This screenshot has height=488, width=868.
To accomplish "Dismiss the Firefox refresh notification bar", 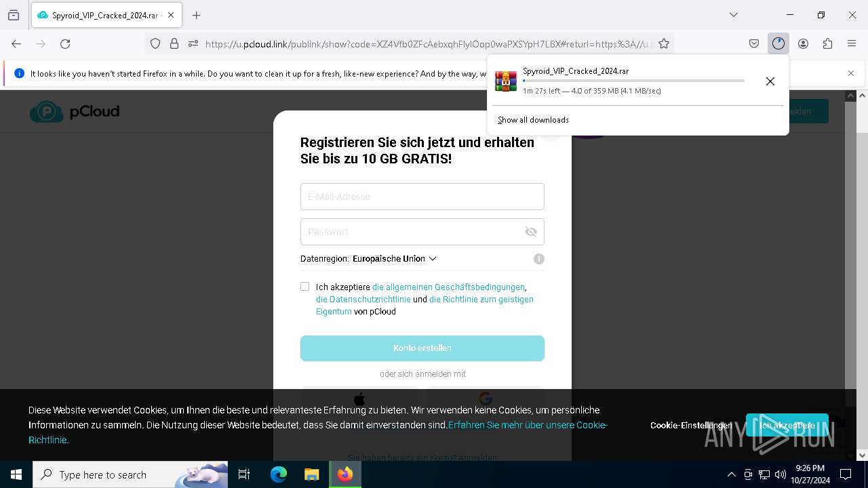I will (851, 73).
